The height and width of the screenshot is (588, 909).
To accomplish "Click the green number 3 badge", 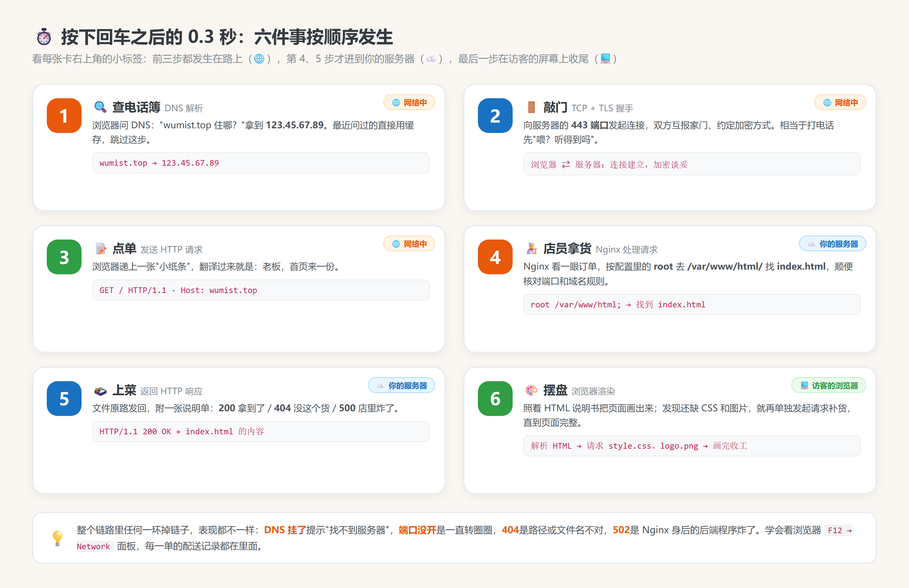I will pyautogui.click(x=64, y=257).
